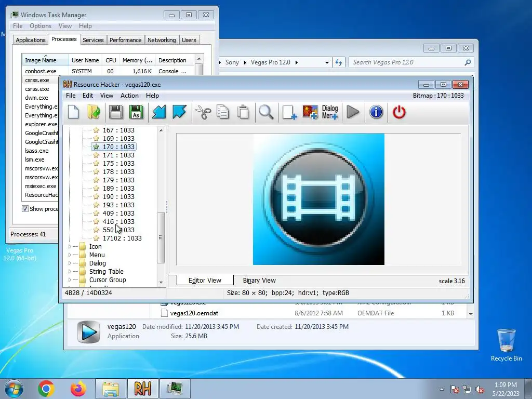Viewport: 532px width, 399px height.
Task: Click the arrow after Vegas Pro 12.0 breadcrumb
Action: pos(297,62)
